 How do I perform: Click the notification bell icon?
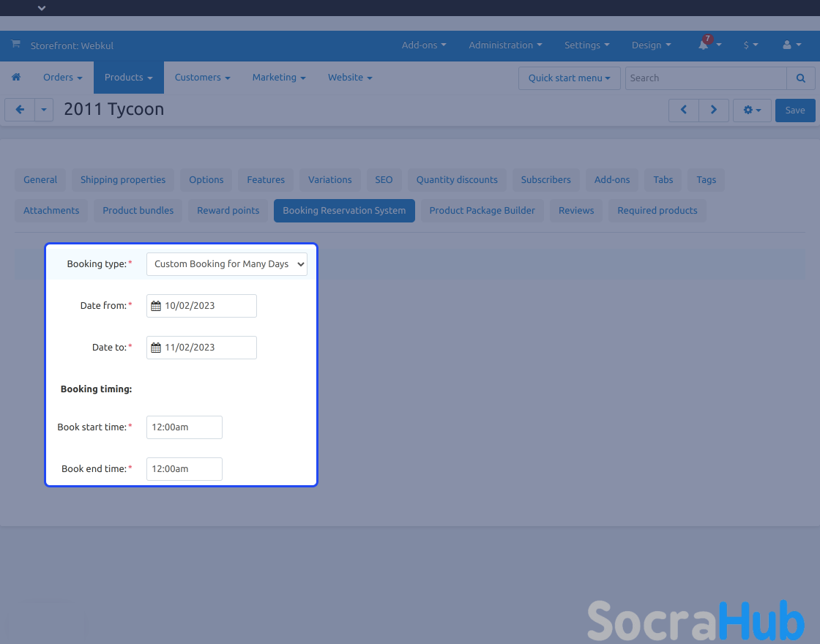tap(704, 45)
